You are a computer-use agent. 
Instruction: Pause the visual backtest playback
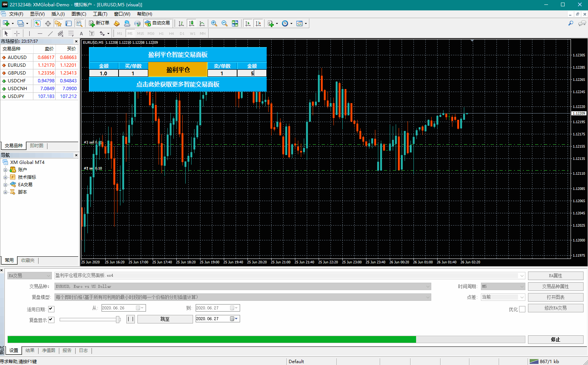(x=130, y=319)
